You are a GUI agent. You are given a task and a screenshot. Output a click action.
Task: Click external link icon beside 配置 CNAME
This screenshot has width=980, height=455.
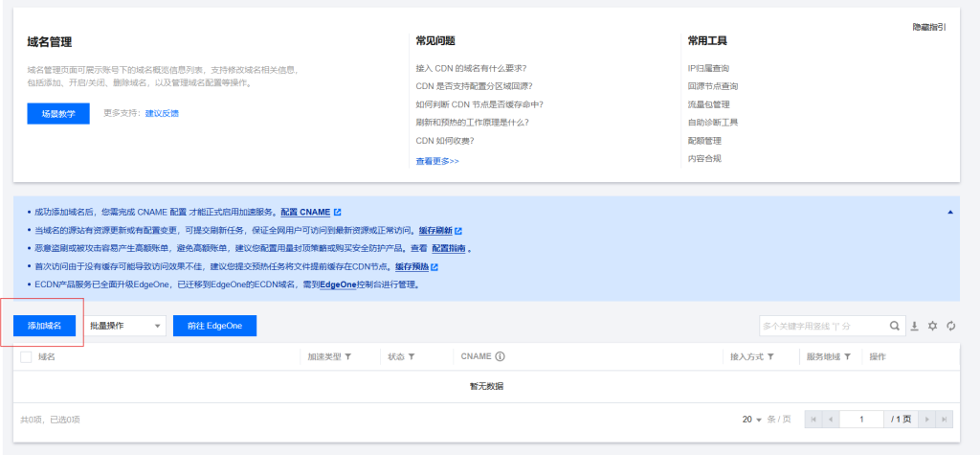click(338, 212)
